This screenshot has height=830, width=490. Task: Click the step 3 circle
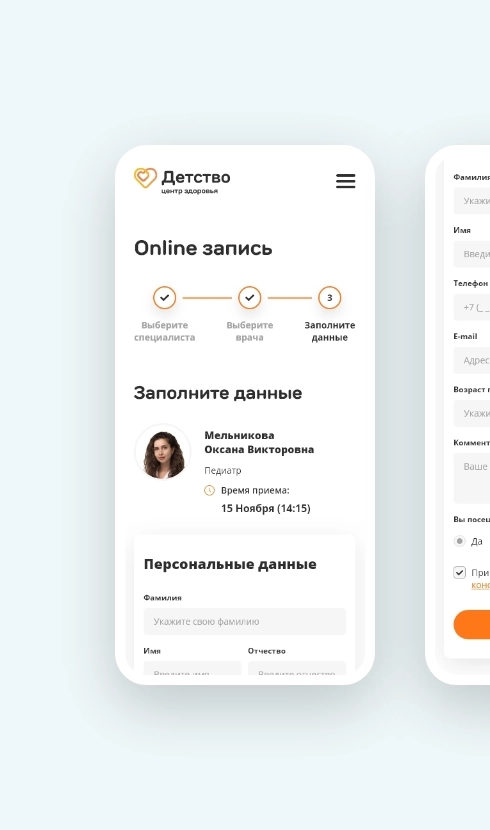(x=330, y=297)
